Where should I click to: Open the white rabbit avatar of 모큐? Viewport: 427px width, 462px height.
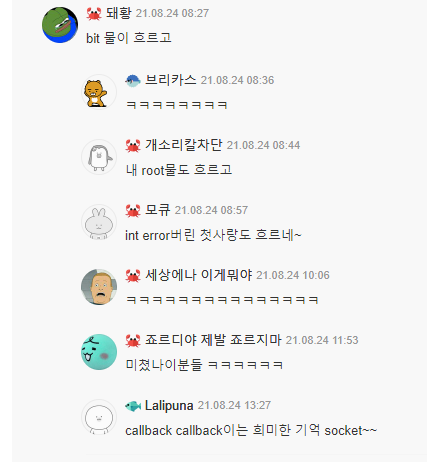tap(99, 222)
